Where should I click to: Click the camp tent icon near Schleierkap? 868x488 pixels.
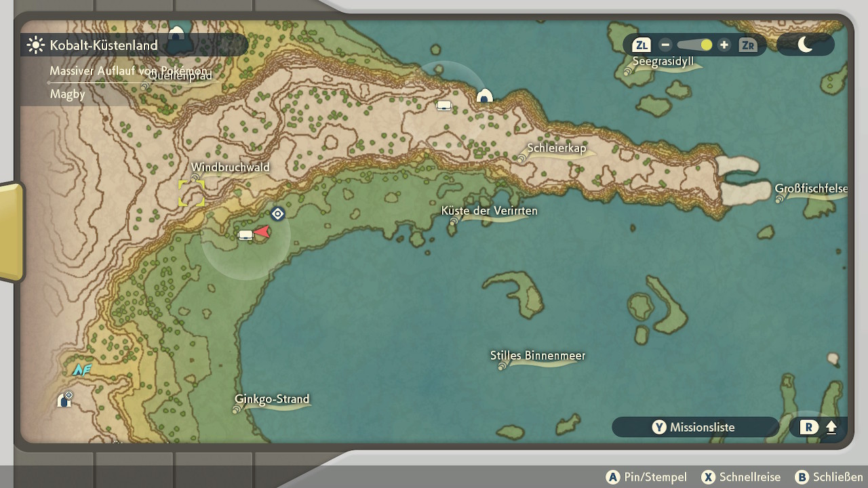484,96
